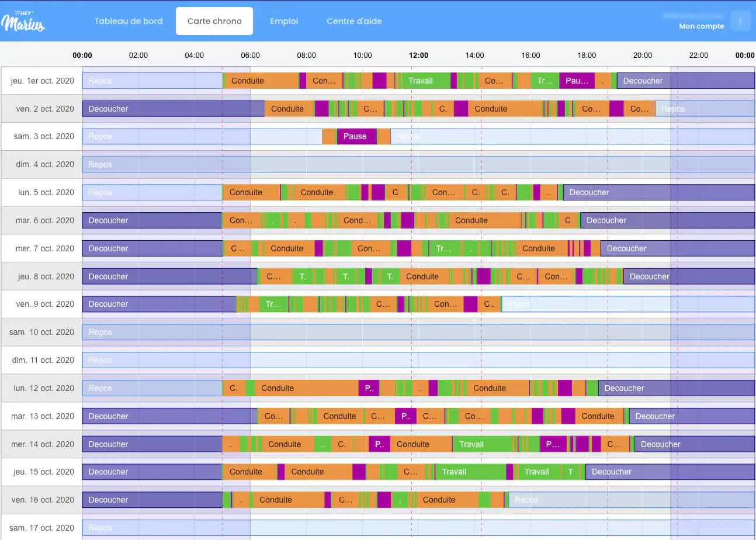The image size is (756, 540).
Task: Select the sam. 10 oct. 2020 row label
Action: (42, 332)
